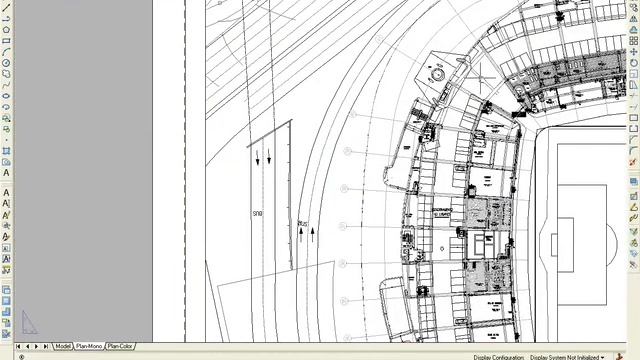Switch to the Plan-Color layout tab
The height and width of the screenshot is (360, 640).
pos(120,346)
